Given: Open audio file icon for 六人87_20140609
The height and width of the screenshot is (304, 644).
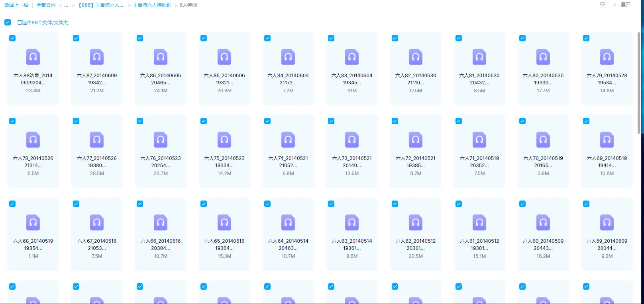Looking at the screenshot, I should tap(97, 57).
